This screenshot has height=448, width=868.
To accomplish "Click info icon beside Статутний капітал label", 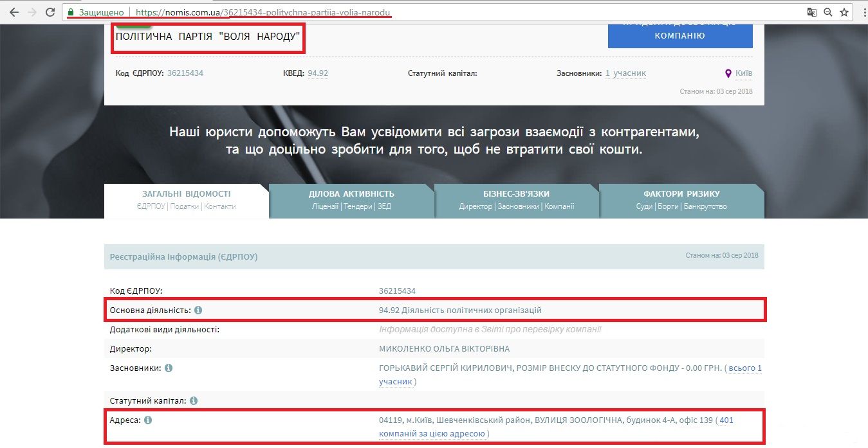I will [x=193, y=400].
